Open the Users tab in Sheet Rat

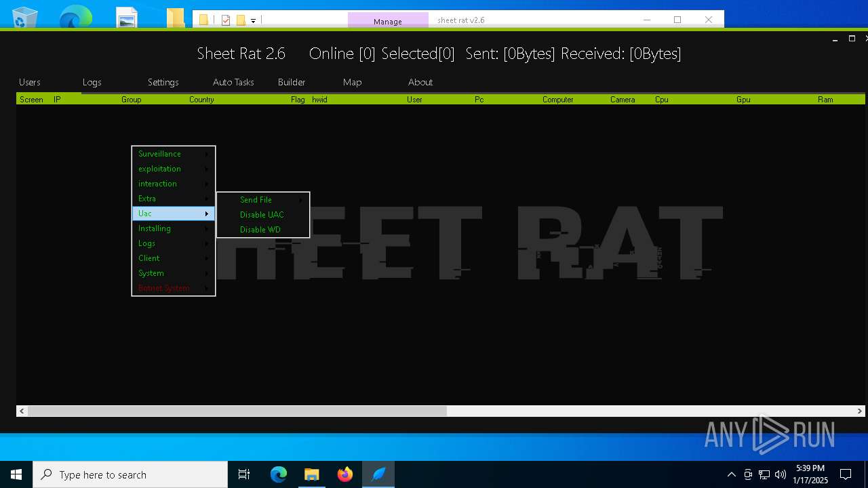tap(30, 82)
